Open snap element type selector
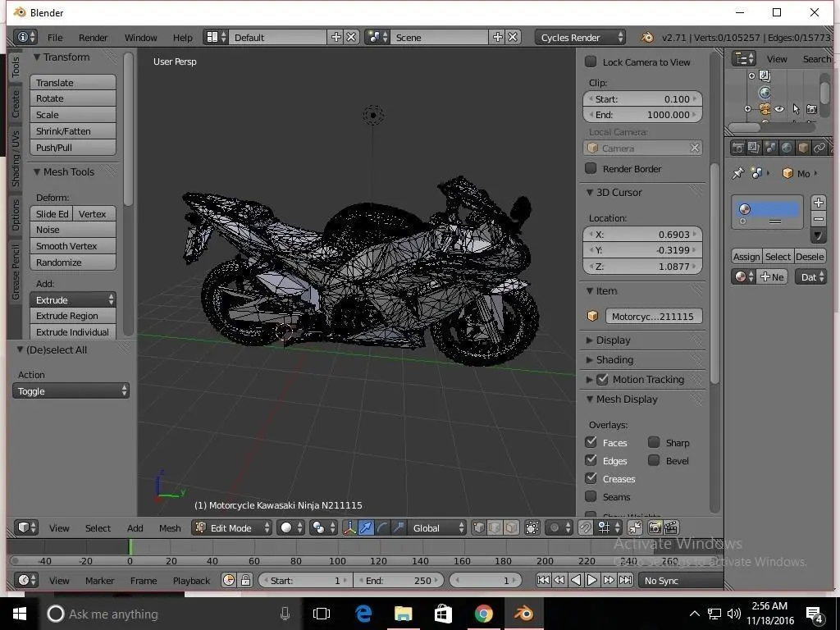 (x=609, y=527)
